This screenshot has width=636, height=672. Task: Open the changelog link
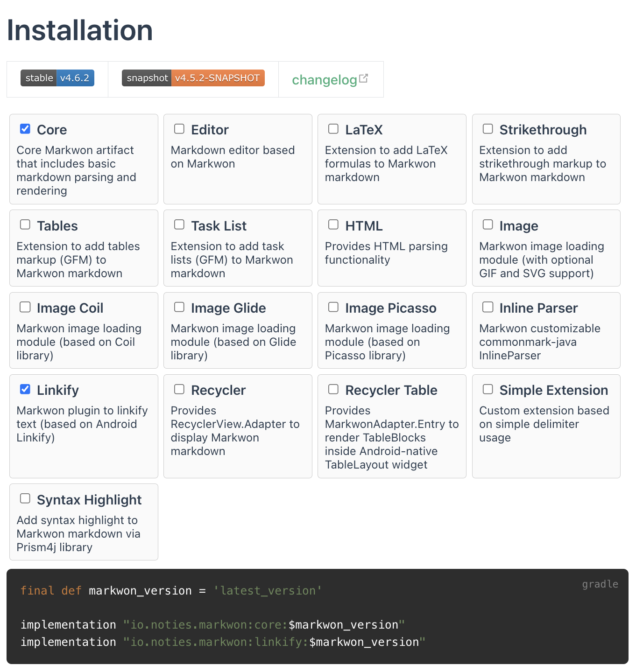click(x=325, y=80)
